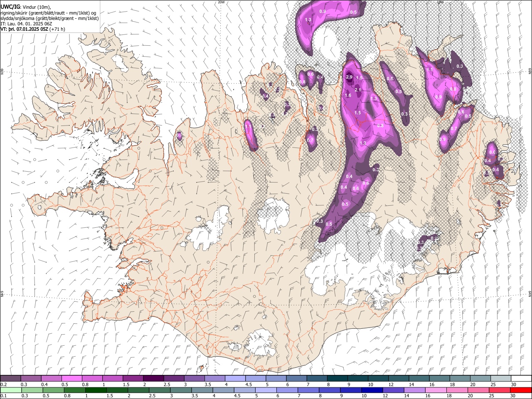532x399 pixels.
Task: Select the light purple 14–16 legend swatch
Action: tap(415, 390)
